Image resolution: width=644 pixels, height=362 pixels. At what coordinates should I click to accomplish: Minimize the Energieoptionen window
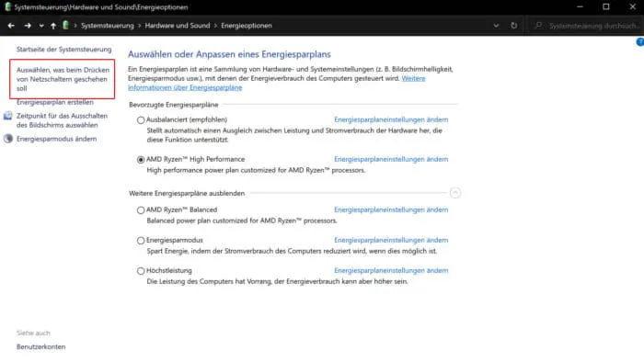tap(580, 7)
